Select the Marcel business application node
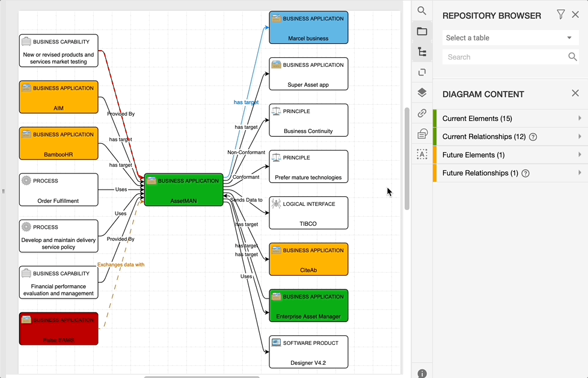The height and width of the screenshot is (378, 588). coord(308,28)
